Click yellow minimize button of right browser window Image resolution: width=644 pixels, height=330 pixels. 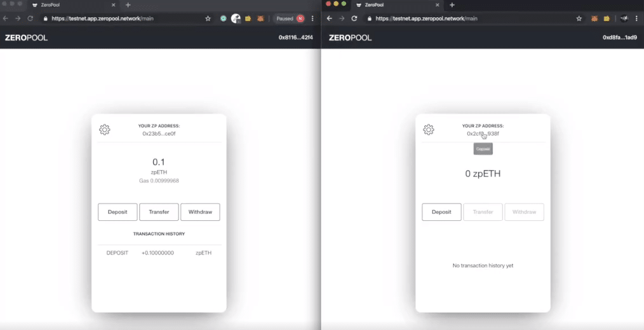click(x=336, y=4)
